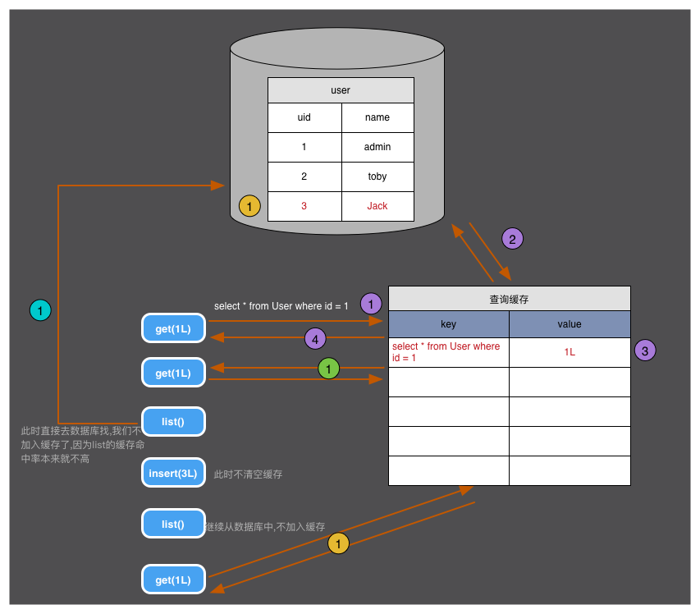This screenshot has width=700, height=614.
Task: Click the list() button above insert(3L)
Action: (173, 422)
